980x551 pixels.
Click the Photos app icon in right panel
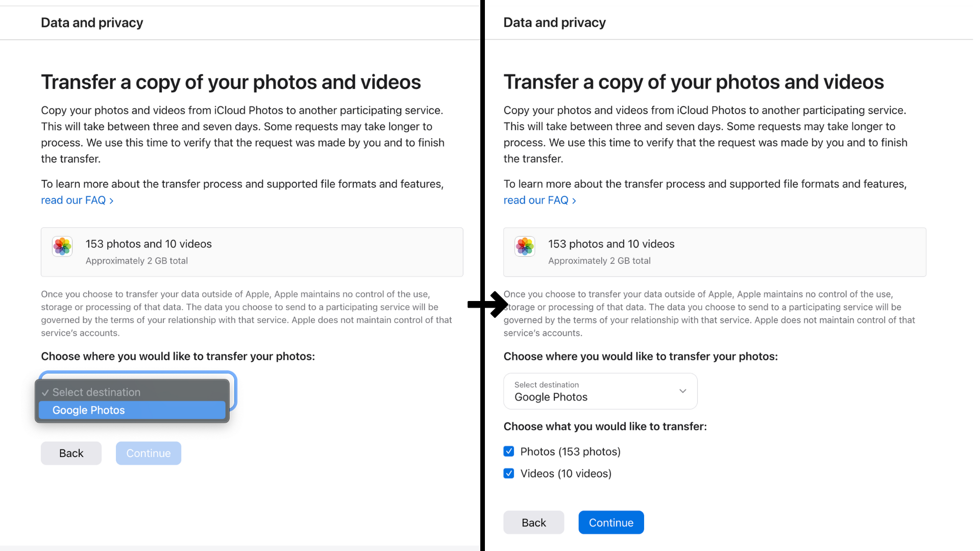tap(525, 246)
